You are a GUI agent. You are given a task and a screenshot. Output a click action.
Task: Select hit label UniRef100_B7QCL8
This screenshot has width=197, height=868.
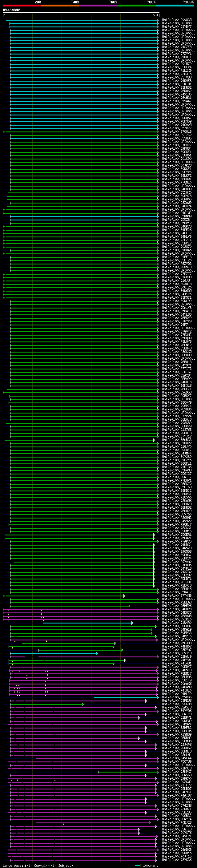176,131
